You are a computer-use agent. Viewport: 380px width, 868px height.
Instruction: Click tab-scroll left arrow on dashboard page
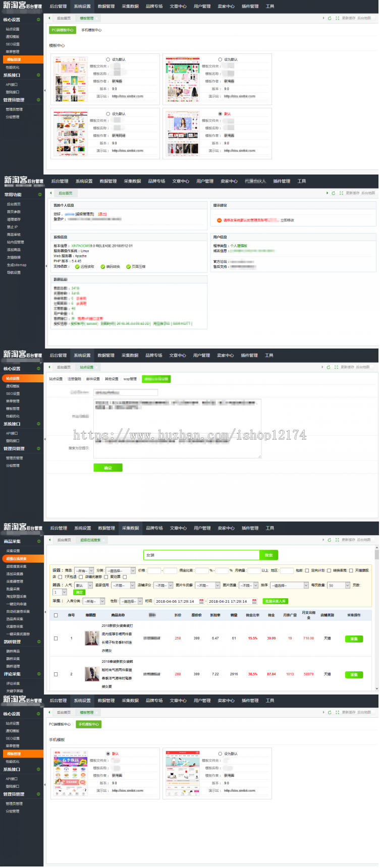click(50, 193)
